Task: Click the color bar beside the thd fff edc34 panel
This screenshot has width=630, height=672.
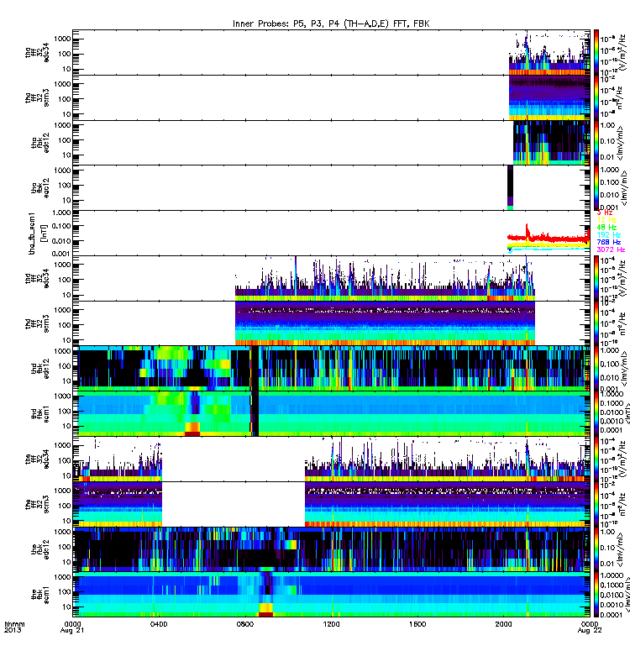Action: tap(596, 278)
